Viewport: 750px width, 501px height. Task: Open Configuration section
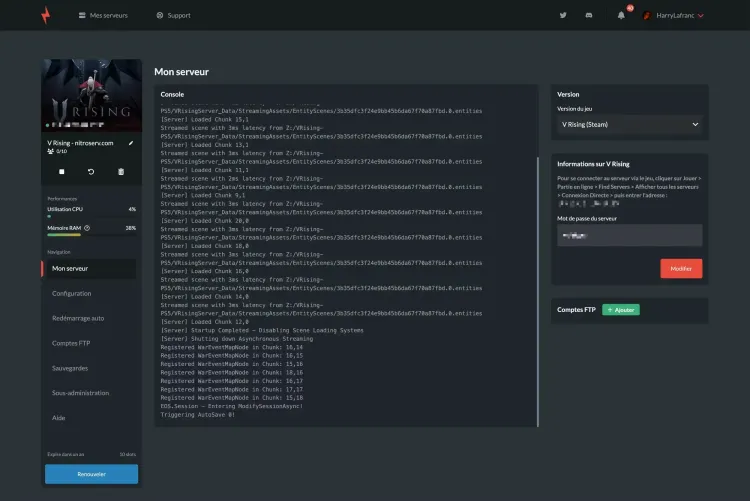coord(71,293)
